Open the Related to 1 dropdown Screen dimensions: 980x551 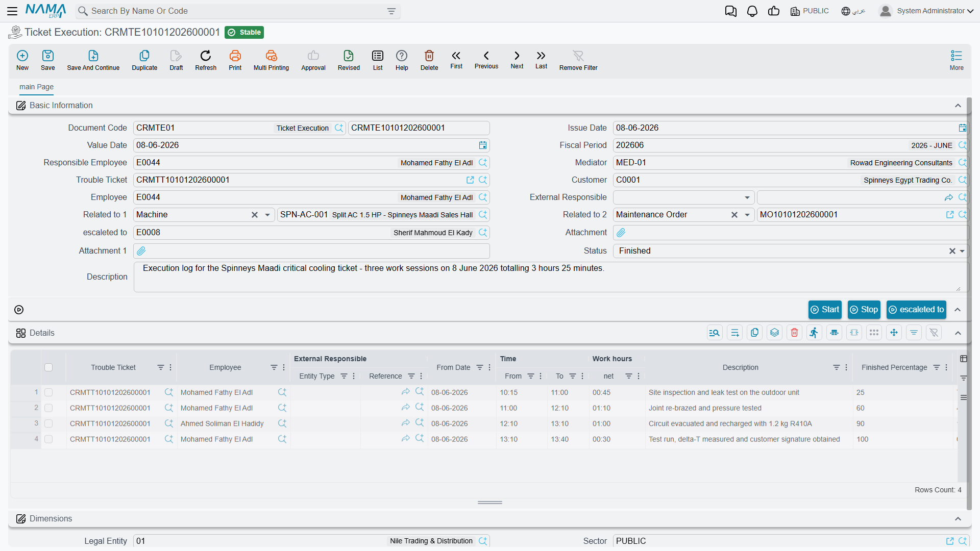[x=267, y=215]
